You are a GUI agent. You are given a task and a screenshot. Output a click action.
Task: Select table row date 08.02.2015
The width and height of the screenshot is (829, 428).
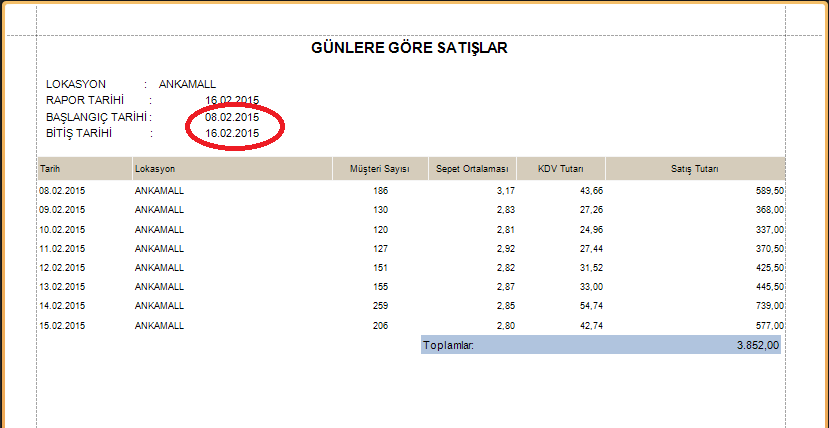point(62,191)
